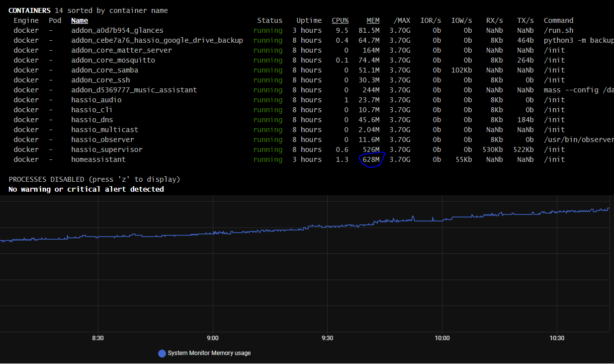
Task: Click the running status of homeassistant
Action: tap(268, 159)
